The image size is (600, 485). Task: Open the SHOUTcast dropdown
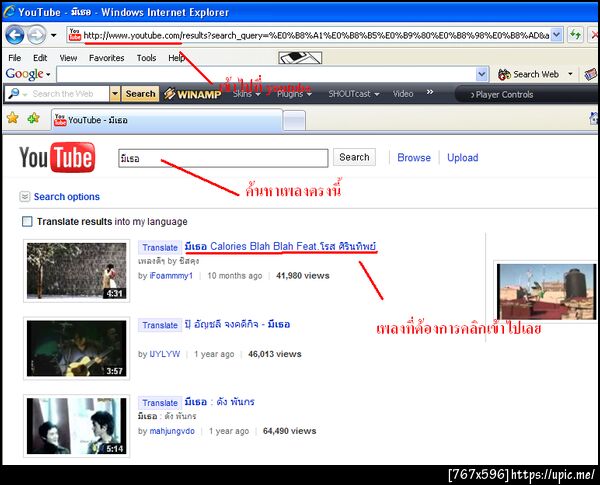354,94
